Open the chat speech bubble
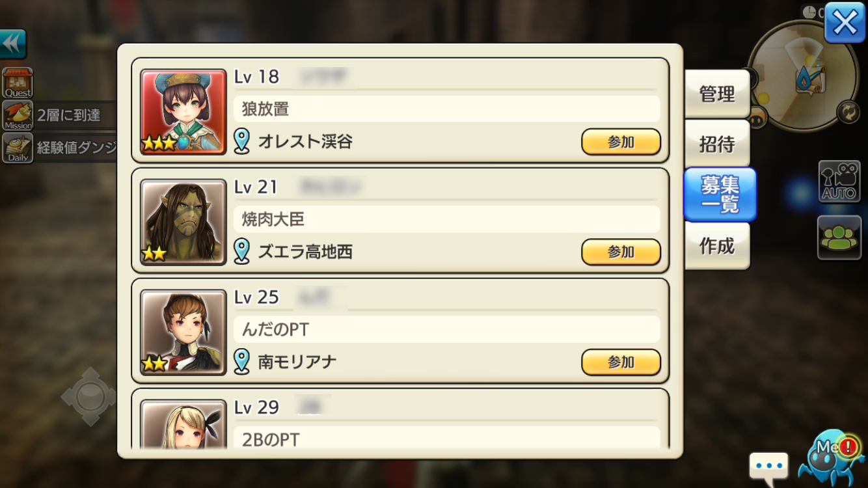Image resolution: width=868 pixels, height=488 pixels. click(768, 467)
